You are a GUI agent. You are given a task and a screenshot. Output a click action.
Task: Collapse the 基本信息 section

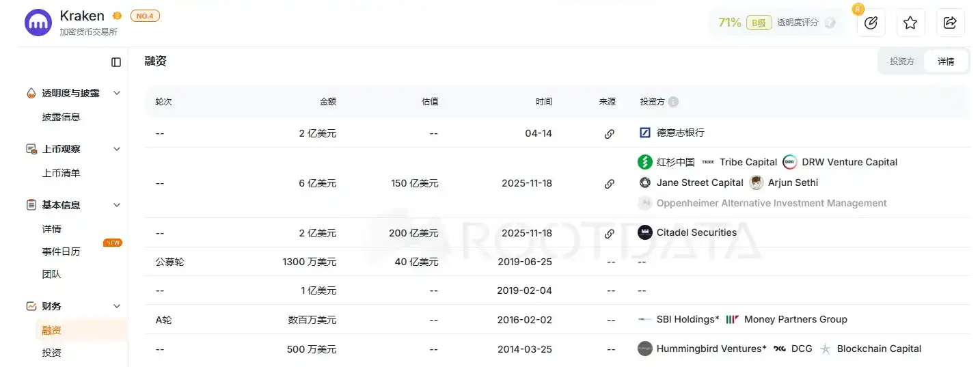pyautogui.click(x=117, y=205)
